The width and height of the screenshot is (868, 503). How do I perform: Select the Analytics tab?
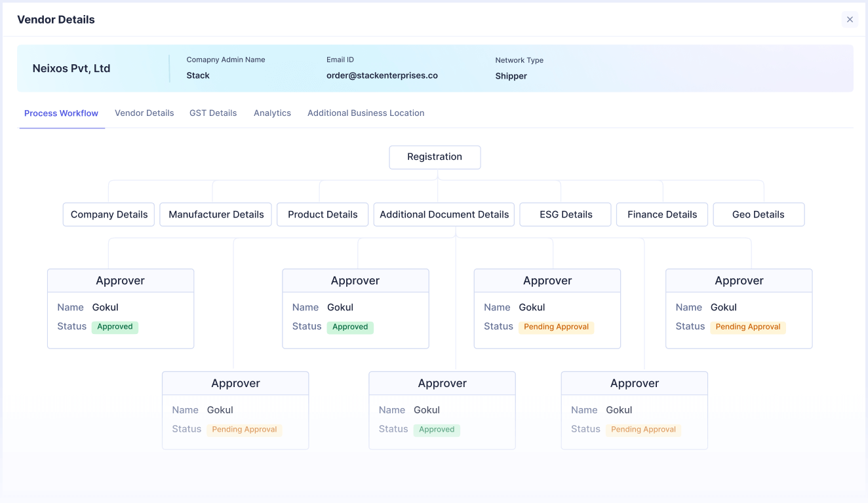pos(272,113)
